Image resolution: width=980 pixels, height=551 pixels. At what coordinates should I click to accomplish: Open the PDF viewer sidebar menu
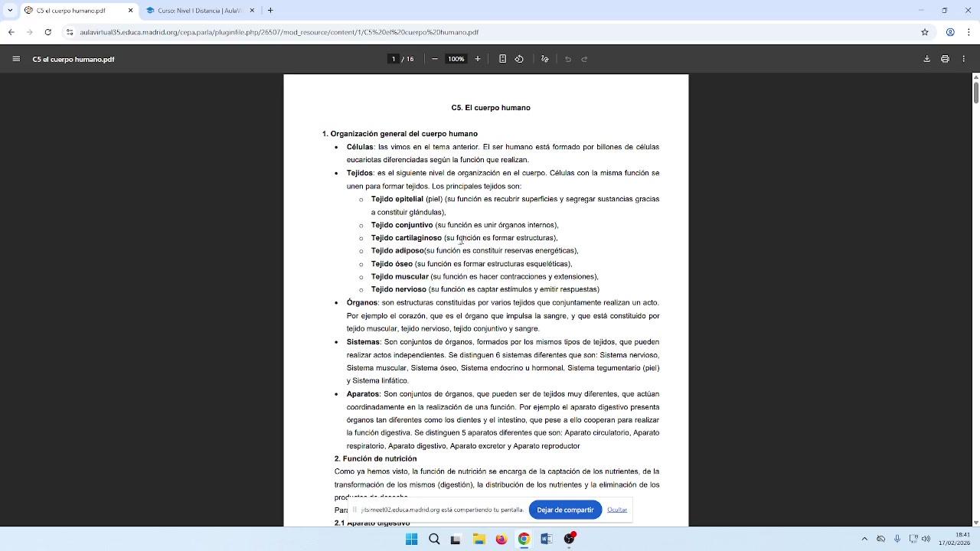16,59
